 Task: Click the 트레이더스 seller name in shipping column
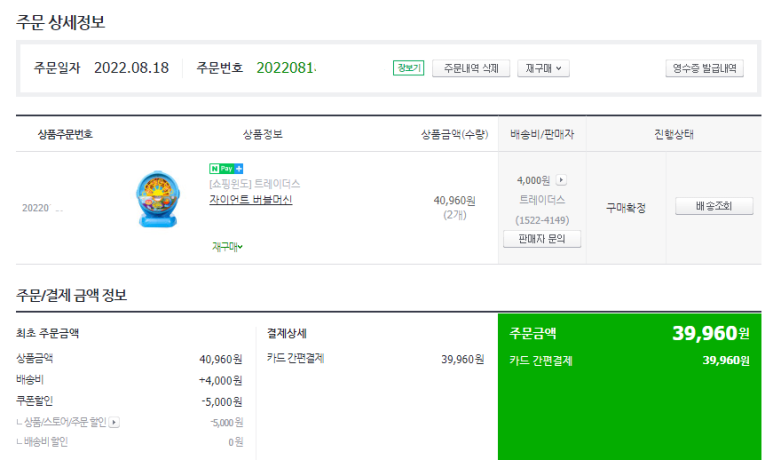(542, 200)
